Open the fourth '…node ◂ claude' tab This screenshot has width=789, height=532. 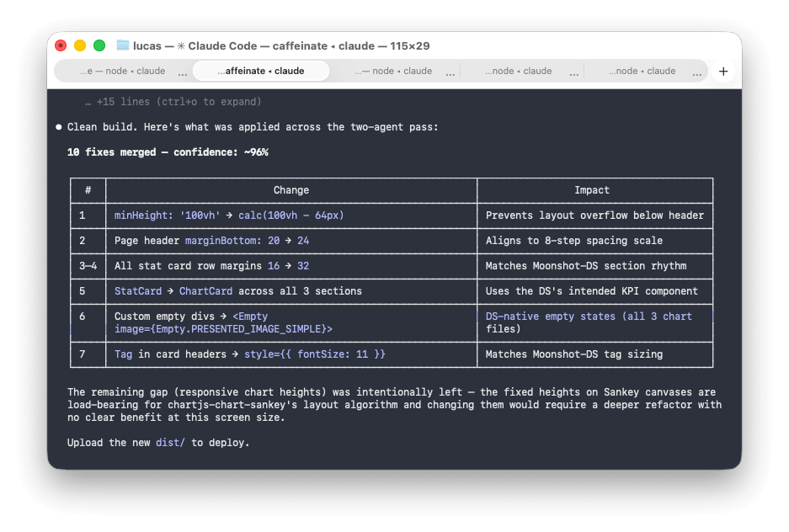click(519, 72)
